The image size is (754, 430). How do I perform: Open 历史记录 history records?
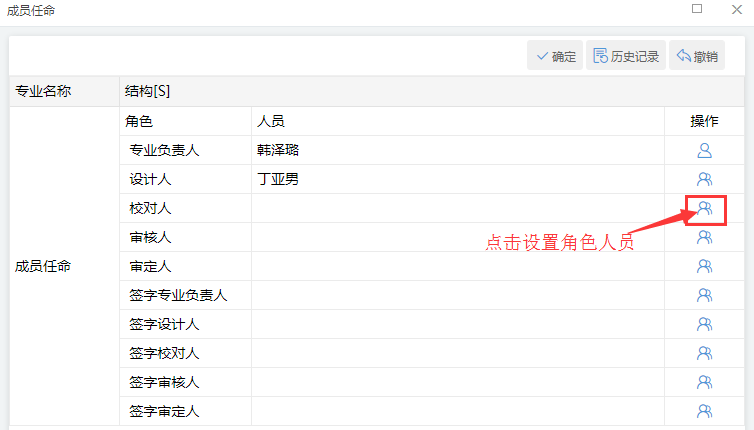coord(626,57)
